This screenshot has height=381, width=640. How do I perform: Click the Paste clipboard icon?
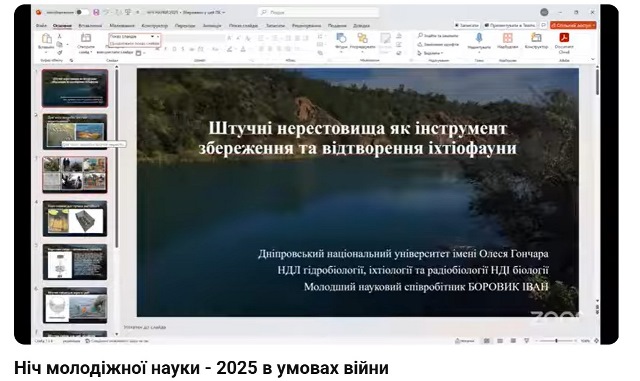47,39
